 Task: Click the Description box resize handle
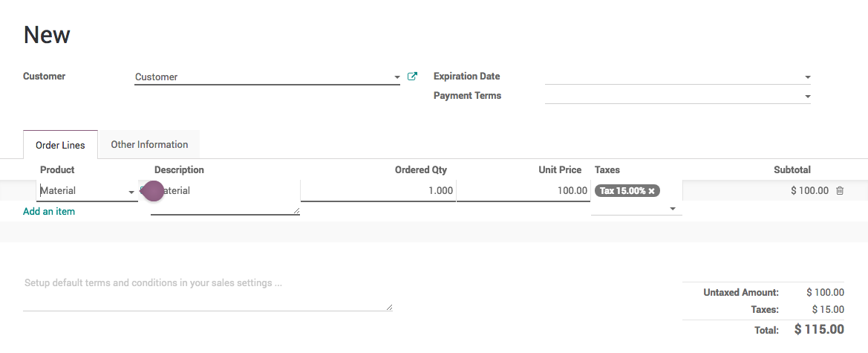296,211
